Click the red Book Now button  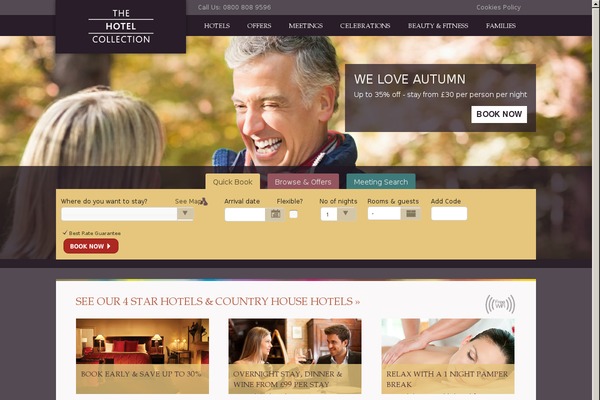[91, 246]
